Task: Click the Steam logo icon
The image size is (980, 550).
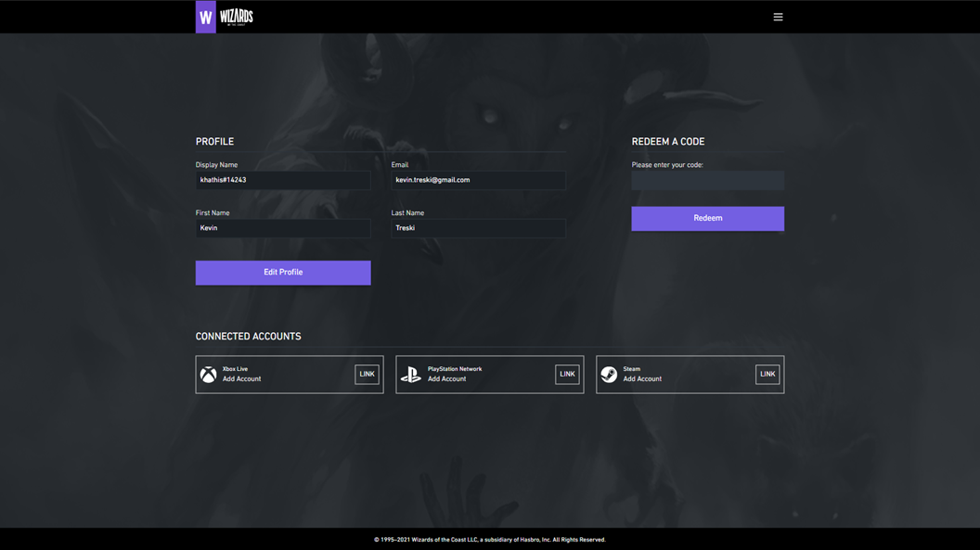Action: 609,375
